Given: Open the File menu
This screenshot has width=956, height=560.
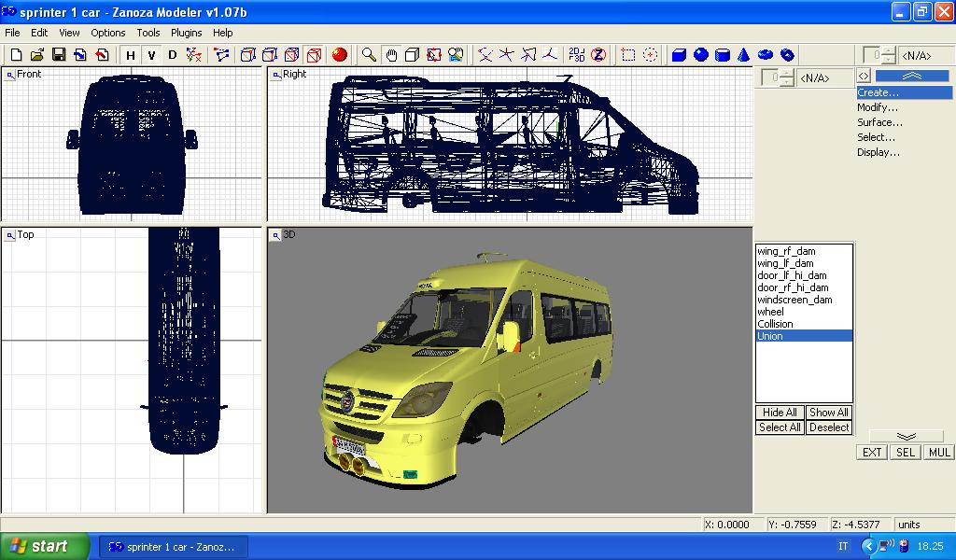Looking at the screenshot, I should point(12,33).
